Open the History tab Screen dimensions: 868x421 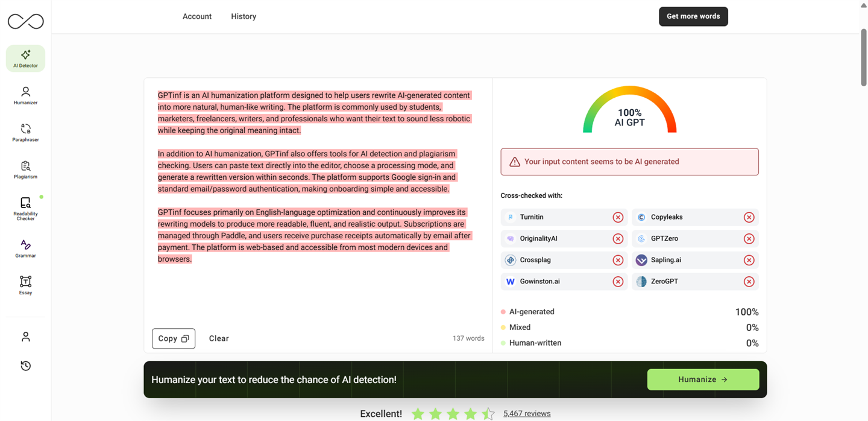(x=244, y=16)
